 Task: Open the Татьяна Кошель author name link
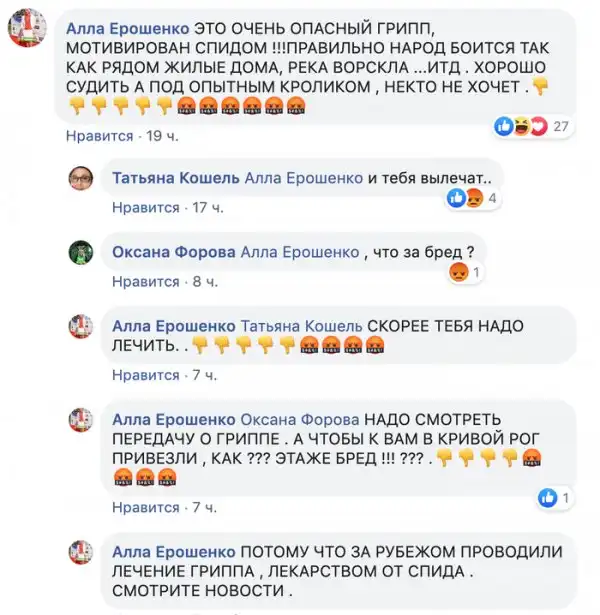click(176, 178)
